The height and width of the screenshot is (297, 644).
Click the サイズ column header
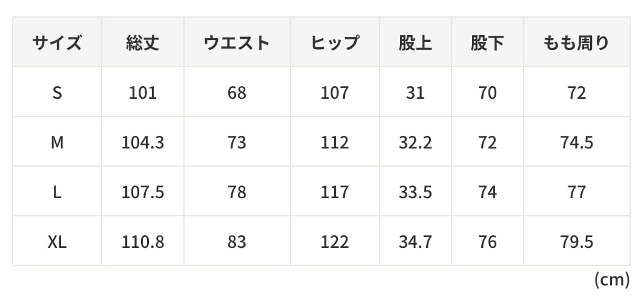click(57, 43)
